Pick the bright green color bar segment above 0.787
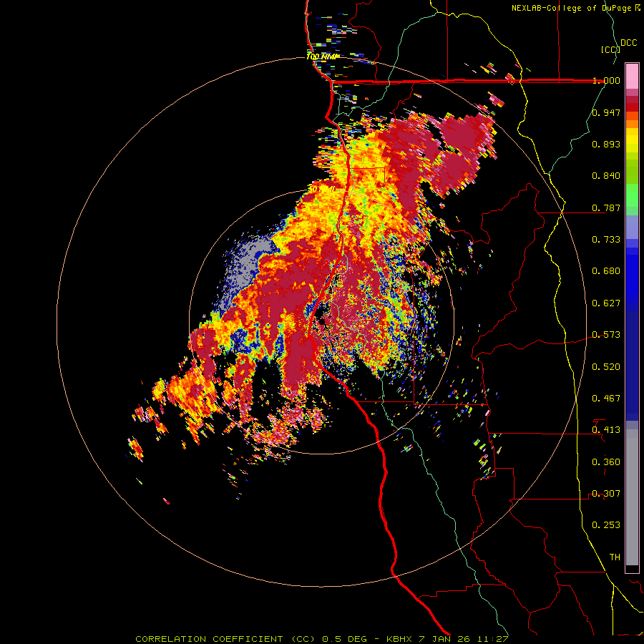Screen dimensions: 644x644 (632, 195)
